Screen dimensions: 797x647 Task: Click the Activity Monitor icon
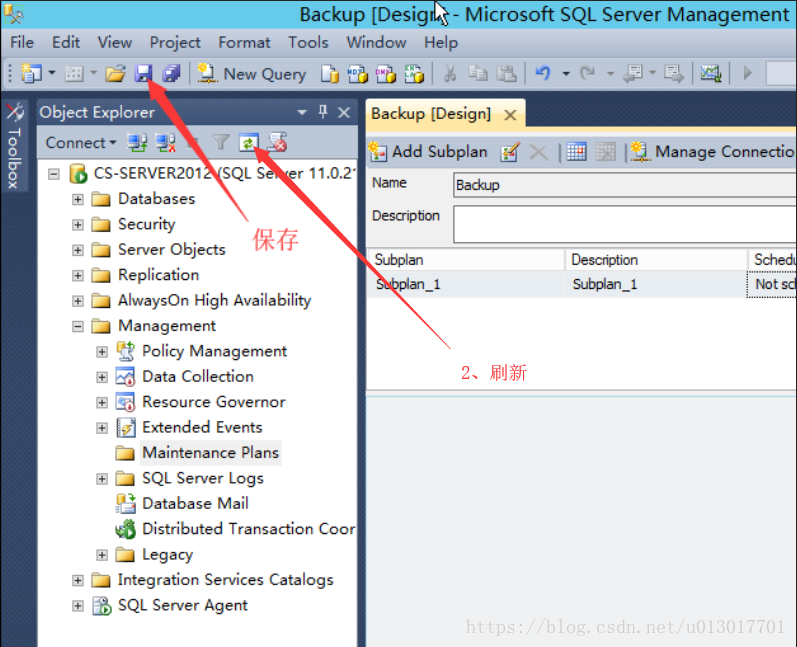point(711,74)
